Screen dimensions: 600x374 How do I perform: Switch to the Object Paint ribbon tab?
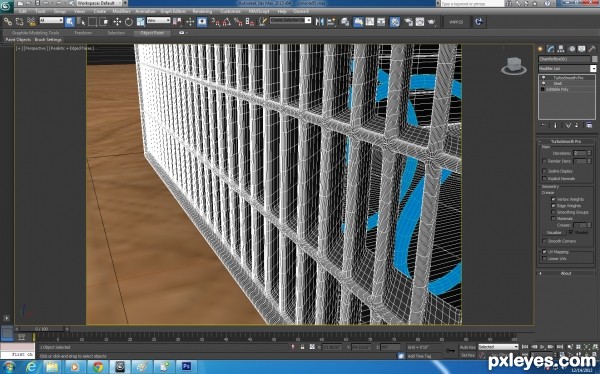pos(152,33)
